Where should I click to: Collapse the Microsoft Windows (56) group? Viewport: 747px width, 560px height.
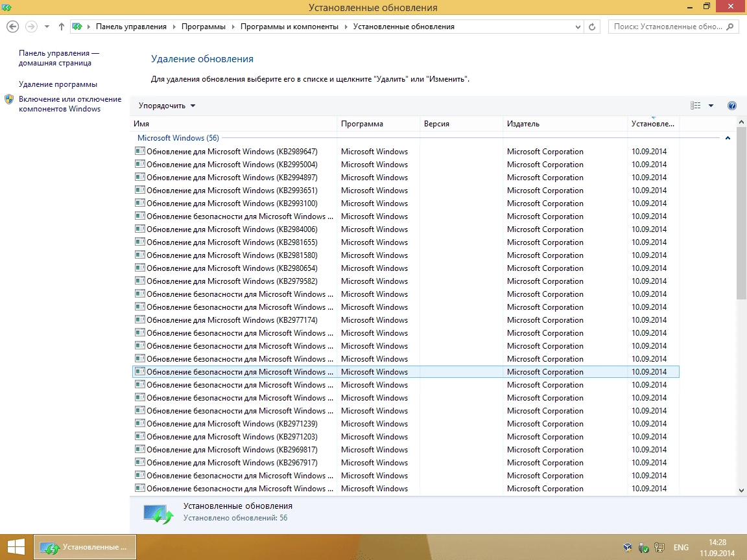coord(728,138)
